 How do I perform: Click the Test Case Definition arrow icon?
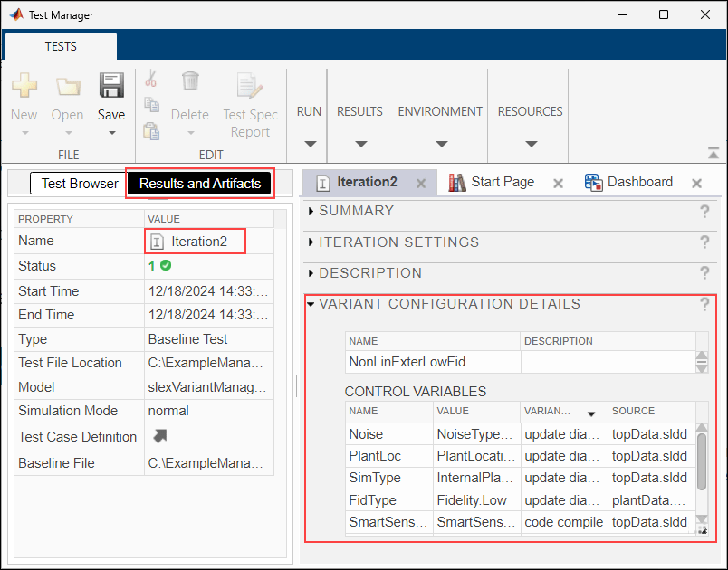tap(160, 437)
